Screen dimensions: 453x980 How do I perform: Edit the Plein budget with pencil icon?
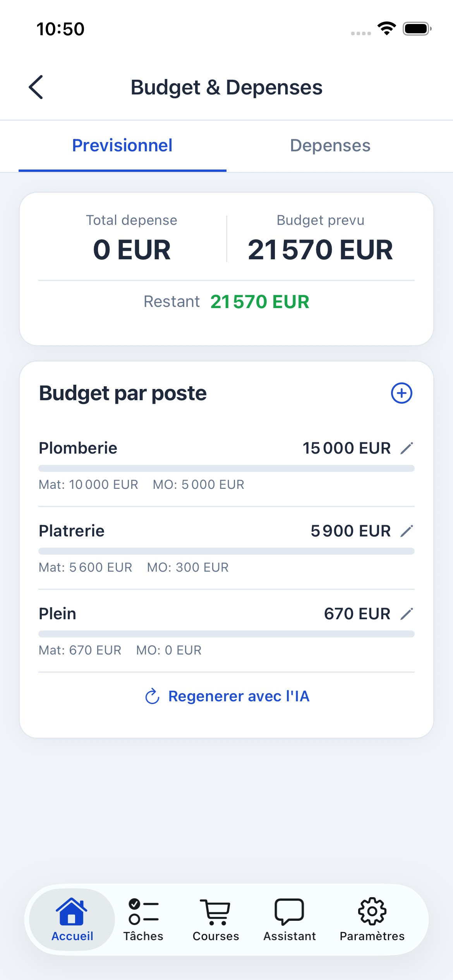[x=407, y=614]
